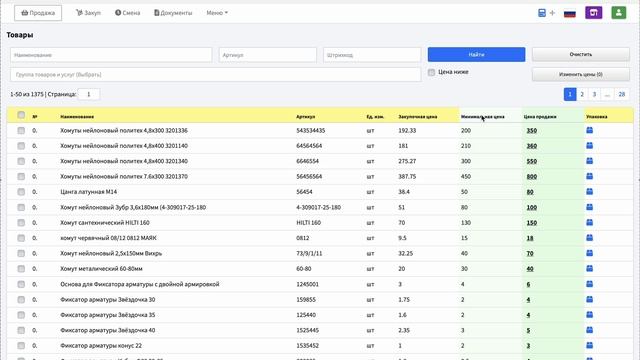Click product name Цанга латунная М14

coord(89,192)
